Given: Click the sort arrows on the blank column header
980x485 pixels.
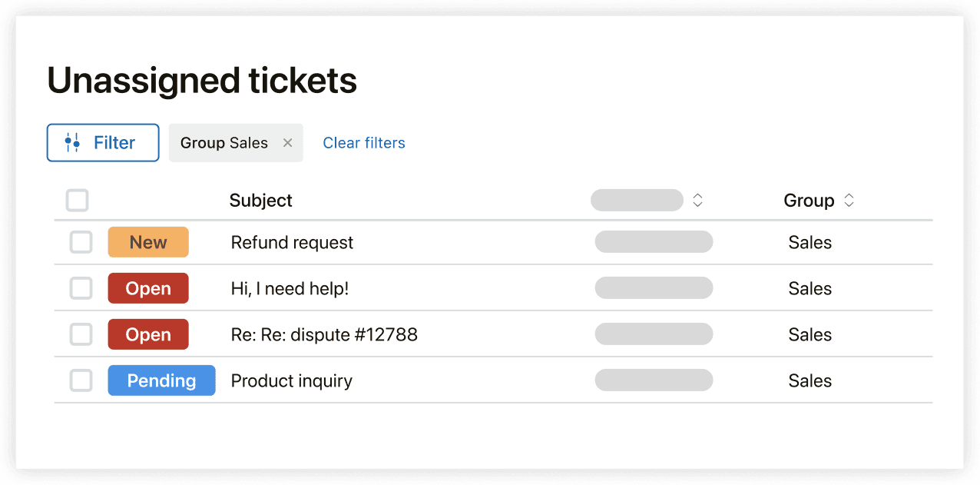Looking at the screenshot, I should click(x=697, y=200).
